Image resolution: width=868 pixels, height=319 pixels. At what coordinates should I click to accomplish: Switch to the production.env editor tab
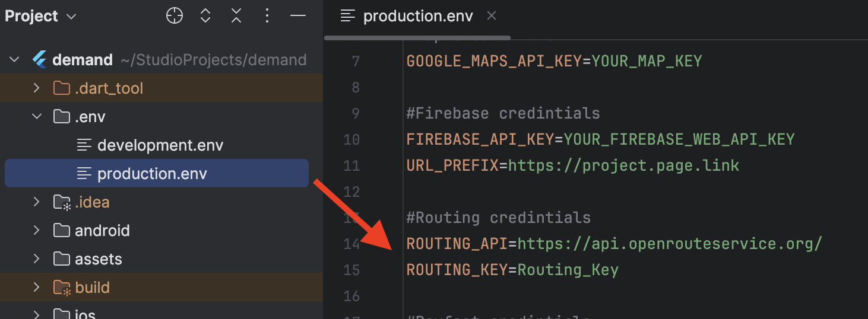tap(418, 16)
